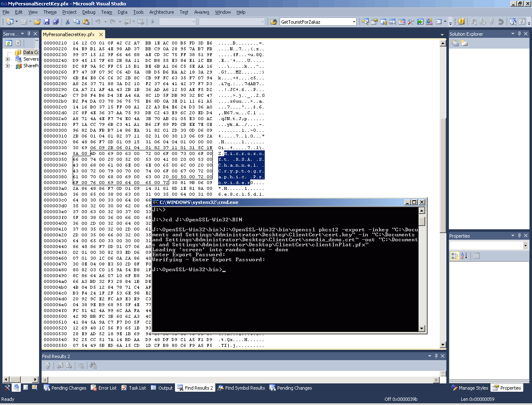Open the Debug menu
The height and width of the screenshot is (405, 532).
tap(89, 12)
